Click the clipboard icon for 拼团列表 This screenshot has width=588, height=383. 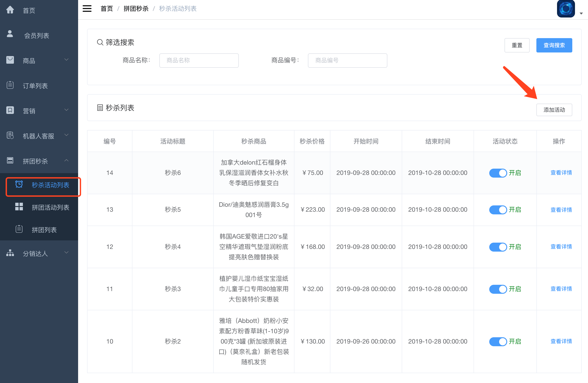(19, 229)
